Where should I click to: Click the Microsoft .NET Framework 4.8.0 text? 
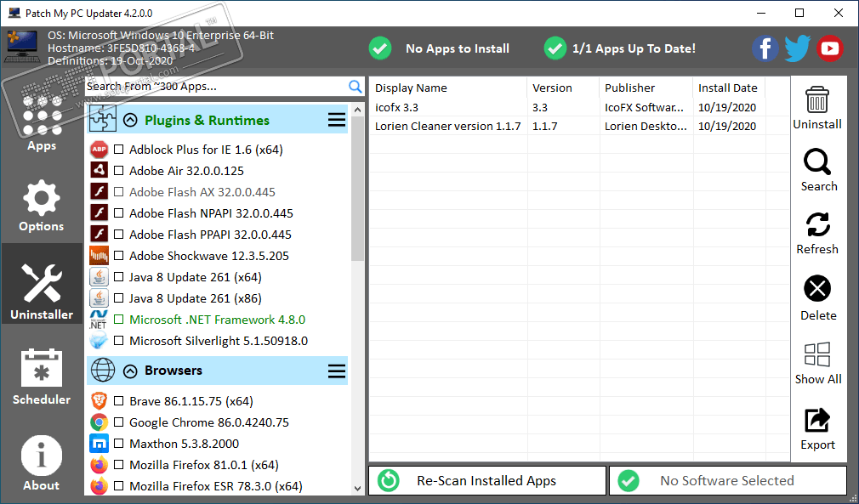pos(218,320)
